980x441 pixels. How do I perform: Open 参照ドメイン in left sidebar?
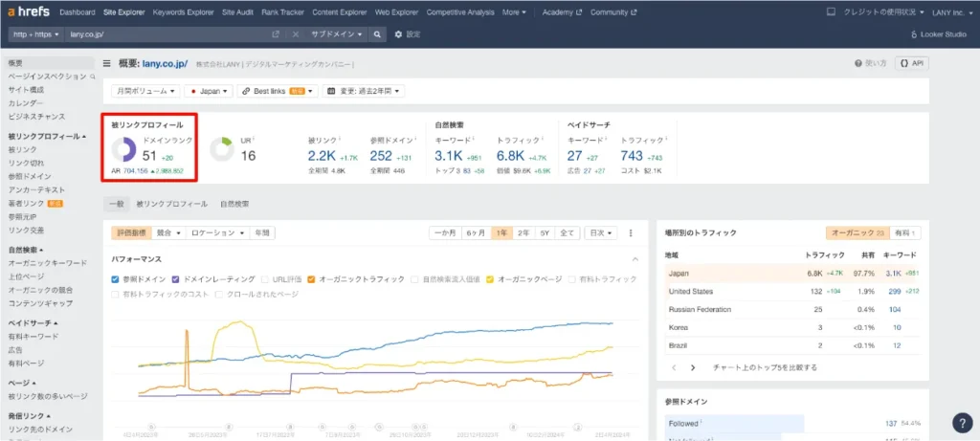pyautogui.click(x=30, y=176)
